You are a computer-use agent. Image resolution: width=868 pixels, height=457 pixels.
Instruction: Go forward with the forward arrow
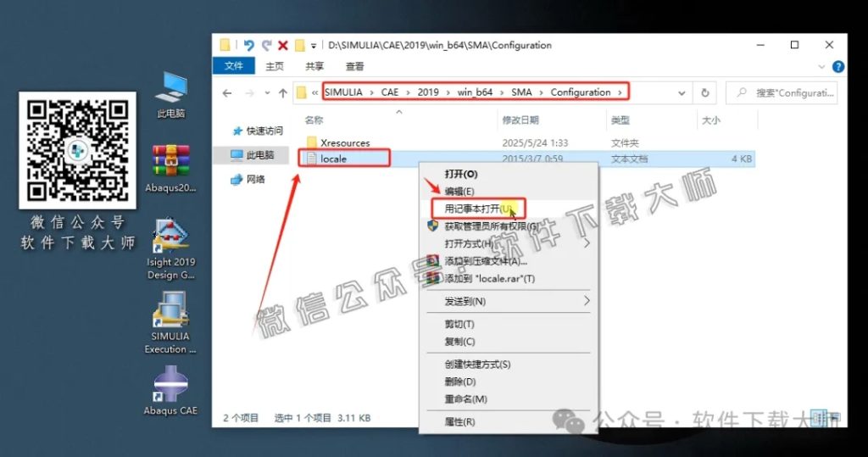(250, 93)
